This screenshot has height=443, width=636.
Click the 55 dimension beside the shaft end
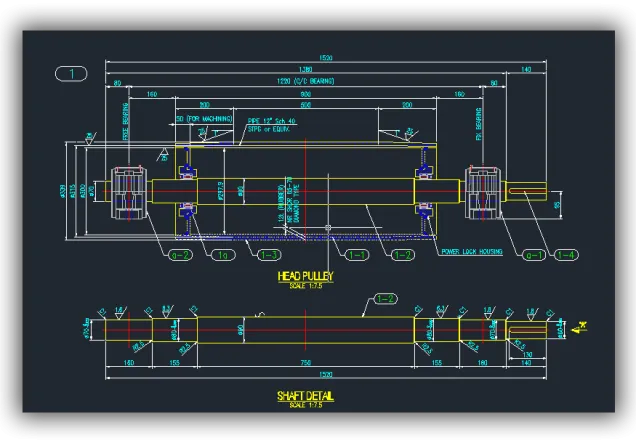pos(557,205)
